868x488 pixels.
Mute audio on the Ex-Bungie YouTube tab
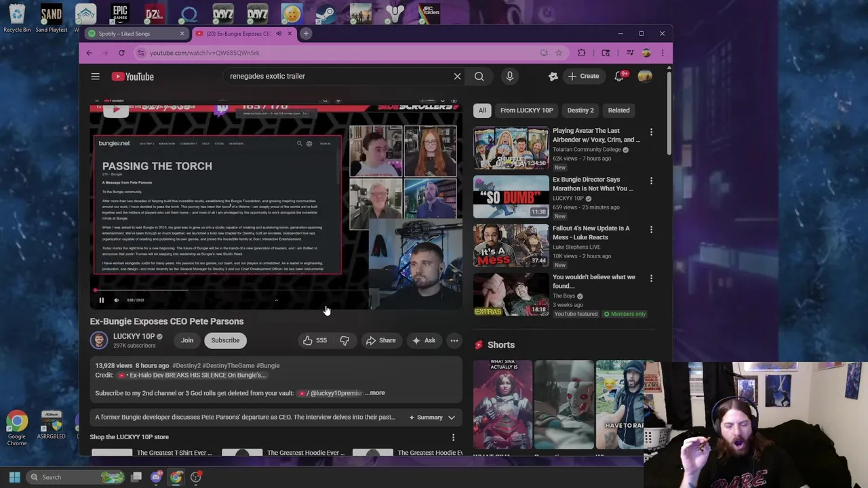279,34
